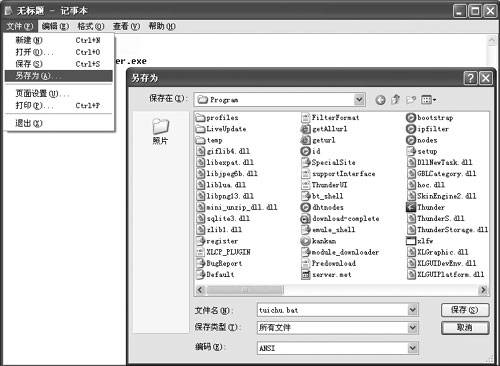Image resolution: width=500 pixels, height=366 pixels.
Task: Go back using the dialog's back arrow icon
Action: (x=380, y=100)
